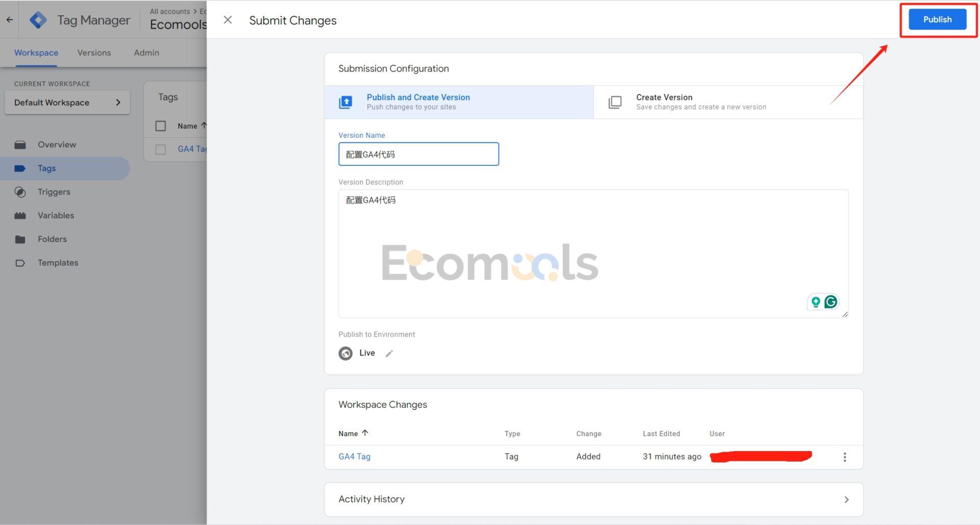The height and width of the screenshot is (525, 980).
Task: Click the Grammarly icon in description box
Action: (x=830, y=302)
